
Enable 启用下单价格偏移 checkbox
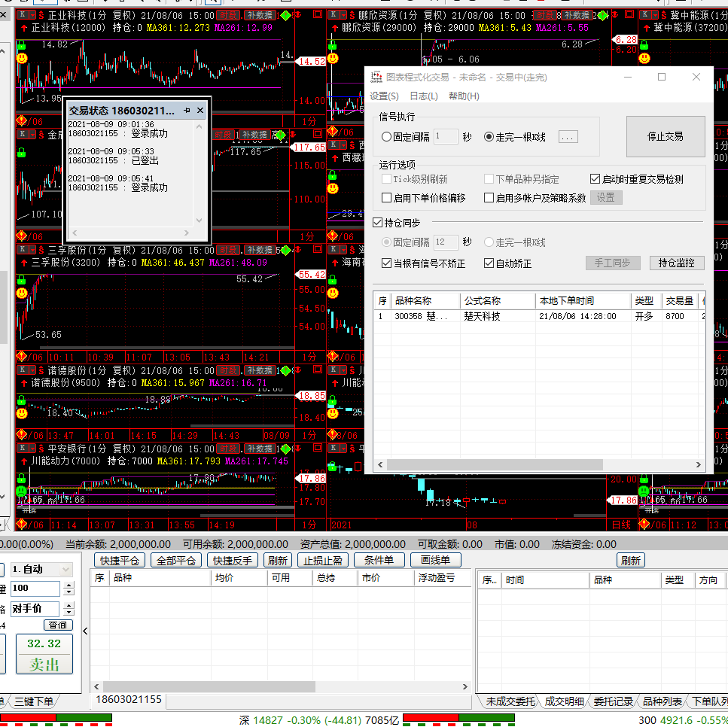[x=387, y=198]
